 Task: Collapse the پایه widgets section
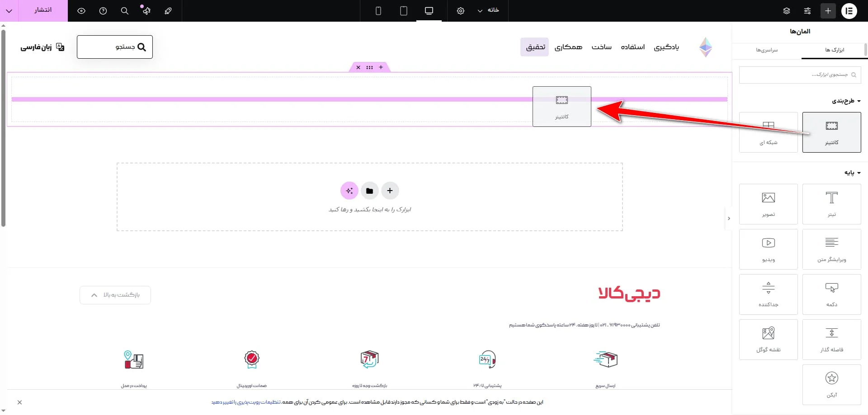[x=852, y=173]
